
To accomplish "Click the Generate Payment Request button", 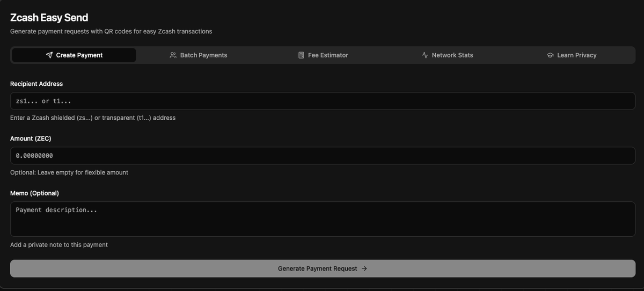I will tap(323, 268).
